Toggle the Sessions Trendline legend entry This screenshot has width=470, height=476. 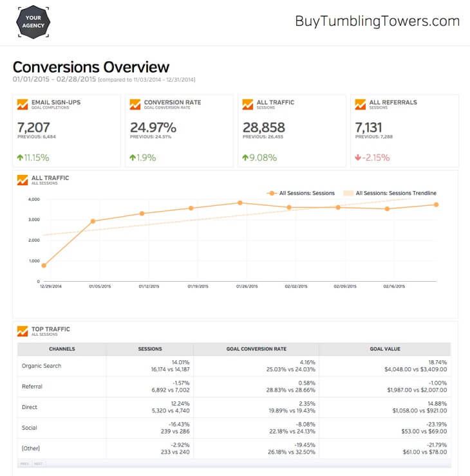pos(390,193)
